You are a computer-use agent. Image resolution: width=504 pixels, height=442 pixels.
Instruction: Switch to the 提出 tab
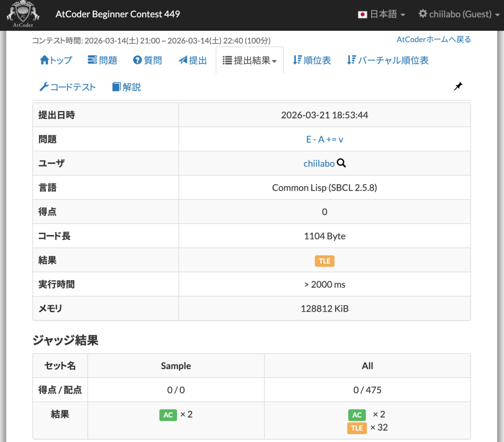[192, 60]
